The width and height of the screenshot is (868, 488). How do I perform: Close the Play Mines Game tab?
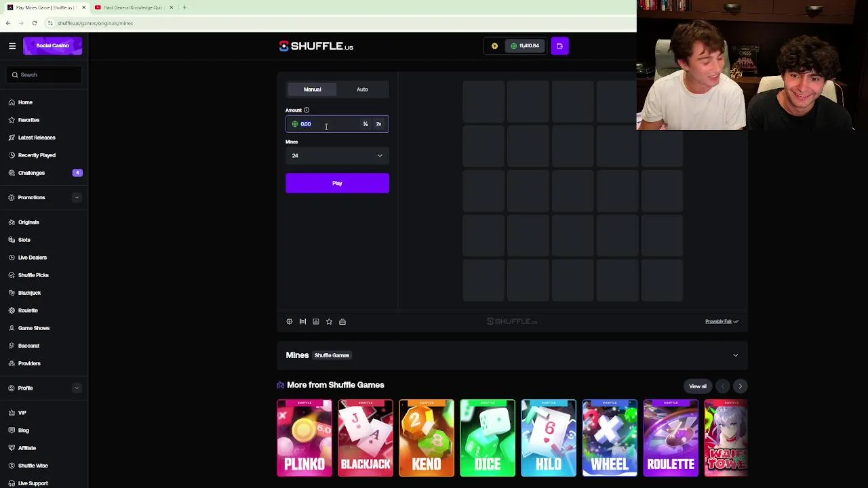83,7
